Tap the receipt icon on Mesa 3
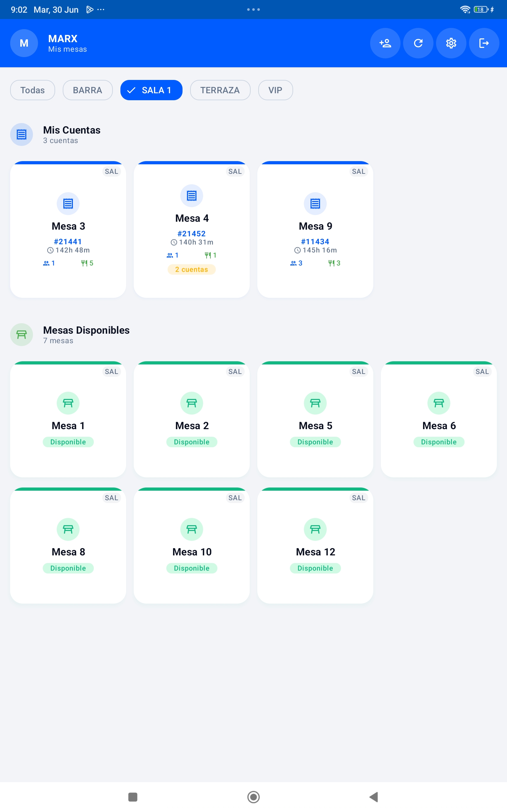Image resolution: width=507 pixels, height=812 pixels. 68,203
